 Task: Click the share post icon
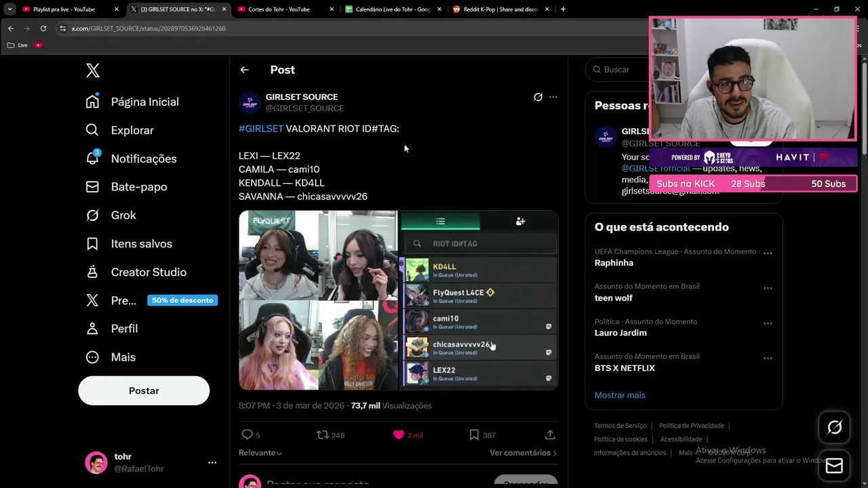pyautogui.click(x=550, y=434)
